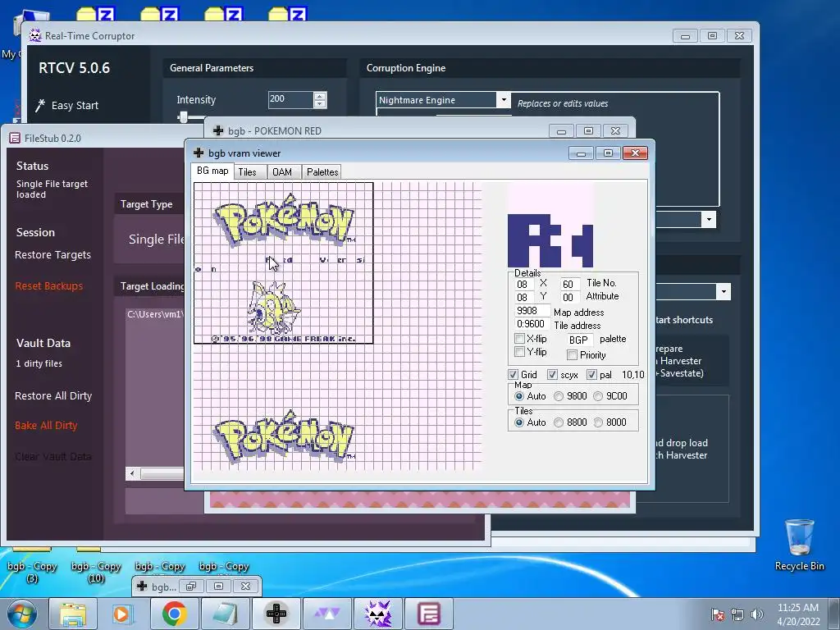Click Restore Targets in FileStub
Image resolution: width=840 pixels, height=630 pixels.
[x=52, y=254]
